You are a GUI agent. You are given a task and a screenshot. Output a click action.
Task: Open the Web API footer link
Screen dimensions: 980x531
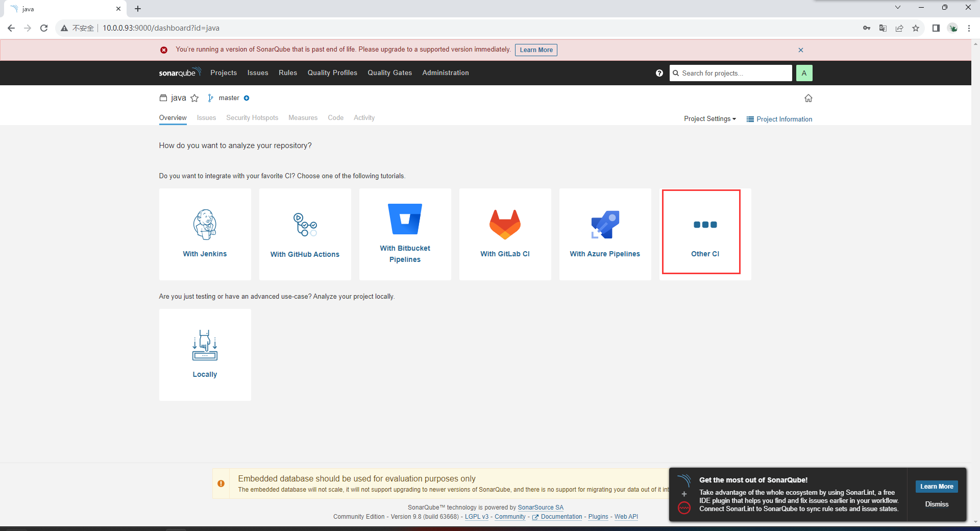[626, 517]
